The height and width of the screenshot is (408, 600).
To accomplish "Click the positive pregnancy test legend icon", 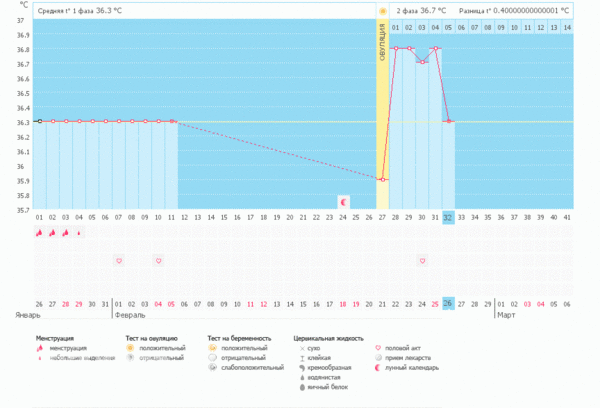I will (212, 348).
